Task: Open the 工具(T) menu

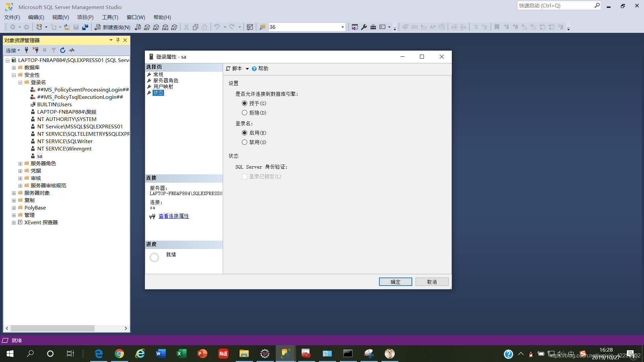Action: pos(110,17)
